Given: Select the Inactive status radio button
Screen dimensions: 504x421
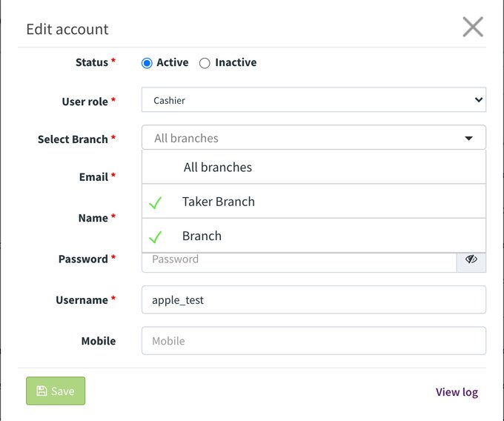Looking at the screenshot, I should [205, 63].
